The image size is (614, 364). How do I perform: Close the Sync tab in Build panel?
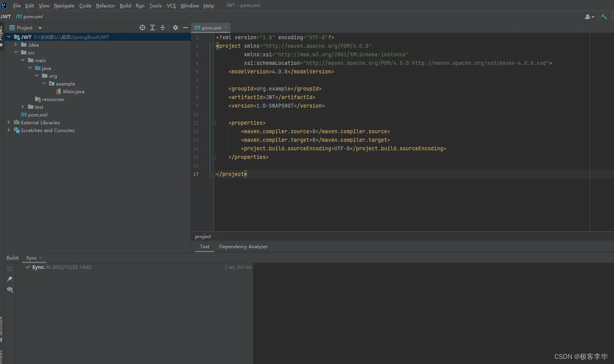pos(41,258)
